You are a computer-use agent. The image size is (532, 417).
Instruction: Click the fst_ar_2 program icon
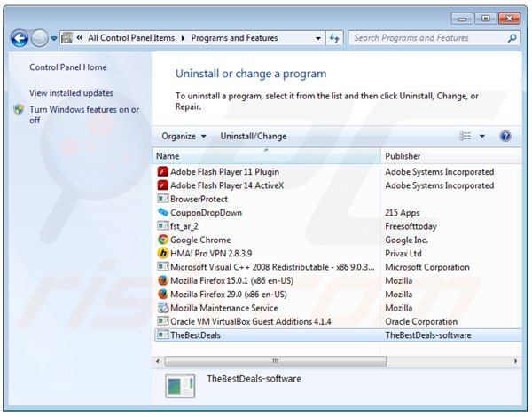point(163,225)
